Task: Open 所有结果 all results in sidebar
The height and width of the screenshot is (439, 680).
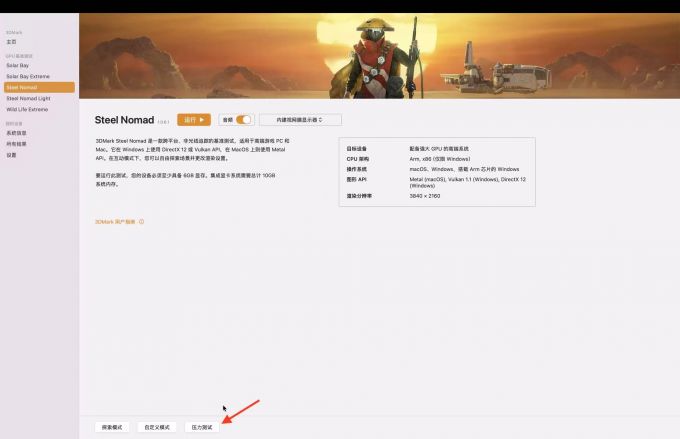Action: coord(16,144)
